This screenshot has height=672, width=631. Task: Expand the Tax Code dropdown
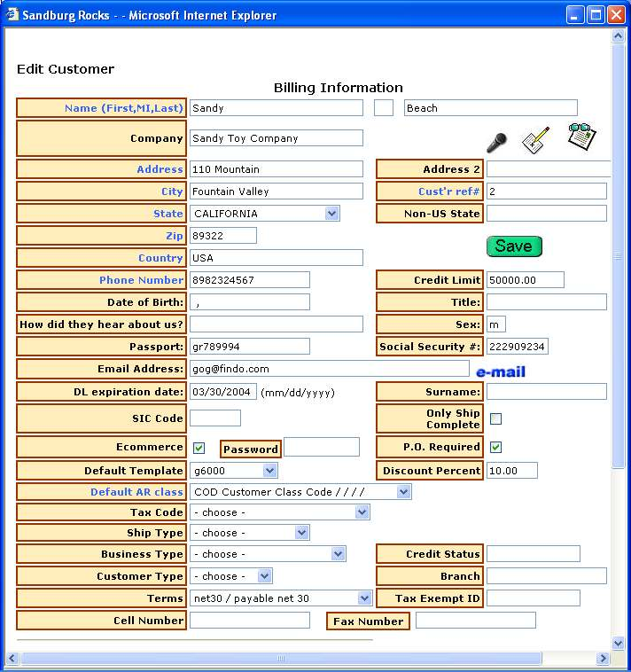(362, 512)
